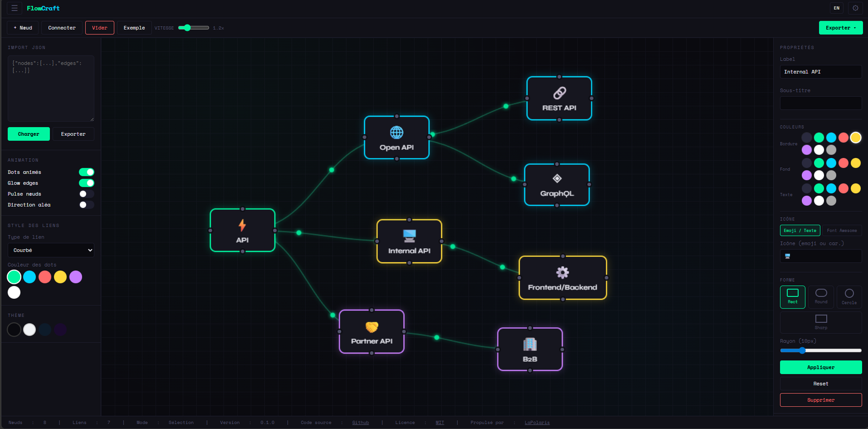Open the EN language selector

837,8
